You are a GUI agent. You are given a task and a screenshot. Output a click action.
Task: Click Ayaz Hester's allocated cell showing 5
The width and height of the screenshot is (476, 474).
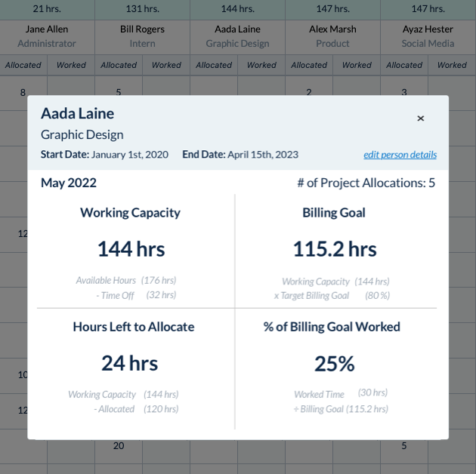click(x=403, y=446)
